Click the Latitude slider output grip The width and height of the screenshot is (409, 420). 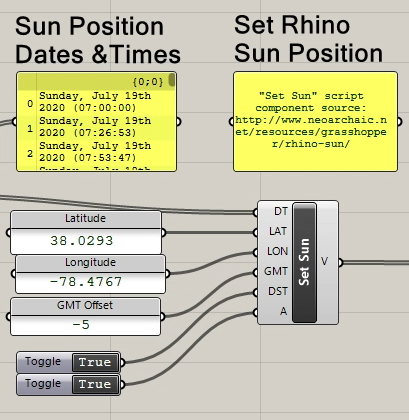tap(163, 233)
